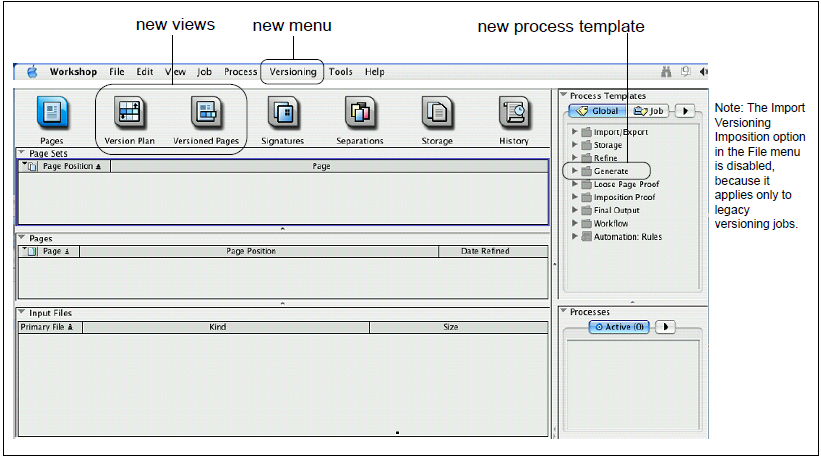Expand the Generate template folder

[x=575, y=171]
